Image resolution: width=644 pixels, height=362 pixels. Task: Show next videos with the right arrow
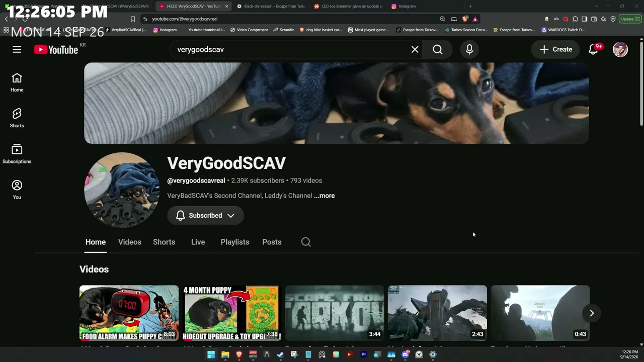point(592,313)
